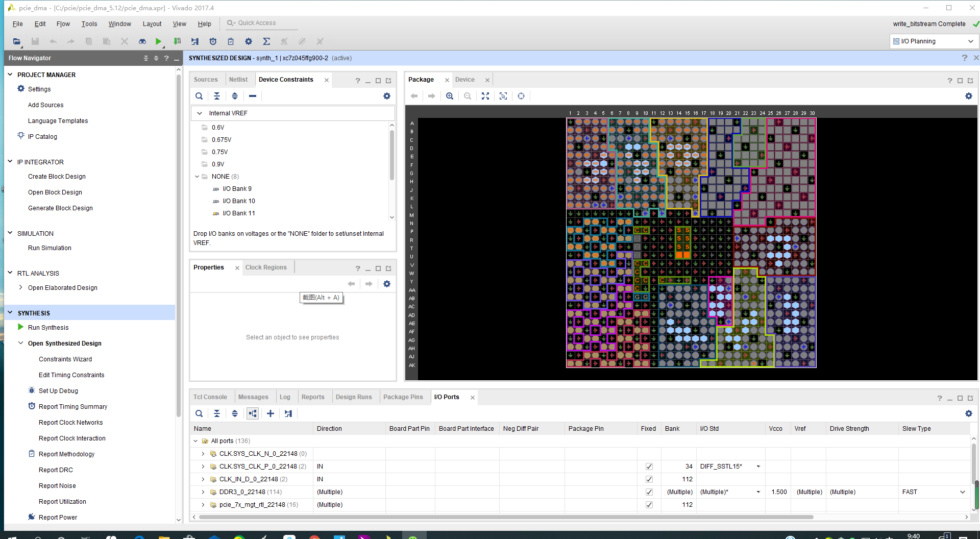This screenshot has height=539, width=980.
Task: Toggle Fixed checkbox for pcie_7x_mgt_rtl_22148
Action: tap(649, 505)
